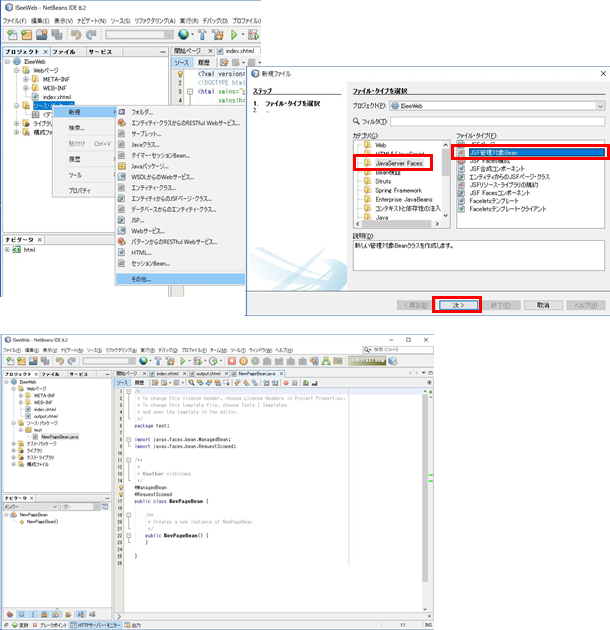Click 履歴 view button in lower editor
The width and height of the screenshot is (610, 630).
point(139,383)
